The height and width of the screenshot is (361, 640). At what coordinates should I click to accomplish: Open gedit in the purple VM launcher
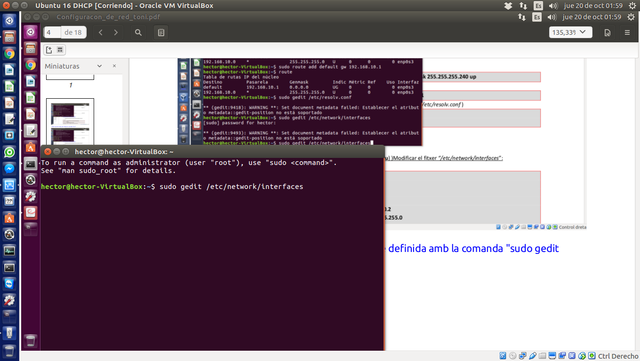tap(31, 131)
